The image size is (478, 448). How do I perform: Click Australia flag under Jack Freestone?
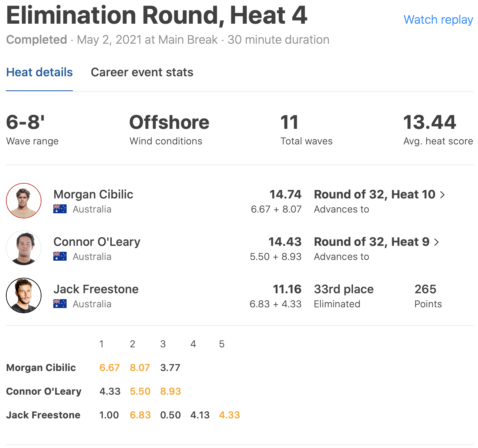point(60,304)
